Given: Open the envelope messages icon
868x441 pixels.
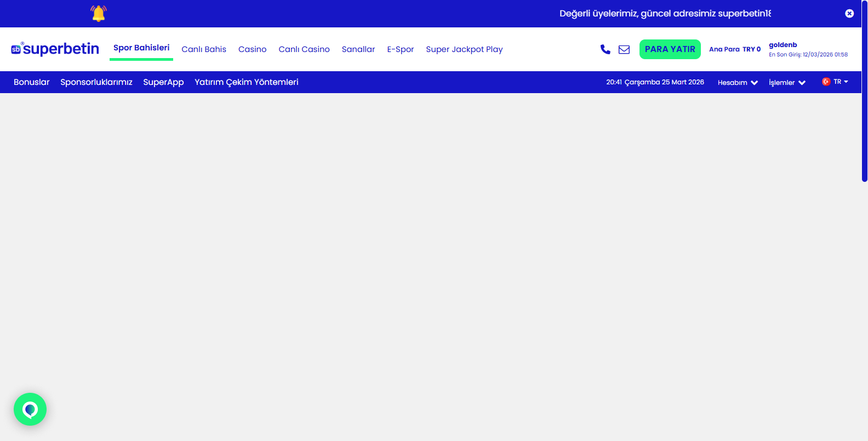Looking at the screenshot, I should click(x=624, y=49).
